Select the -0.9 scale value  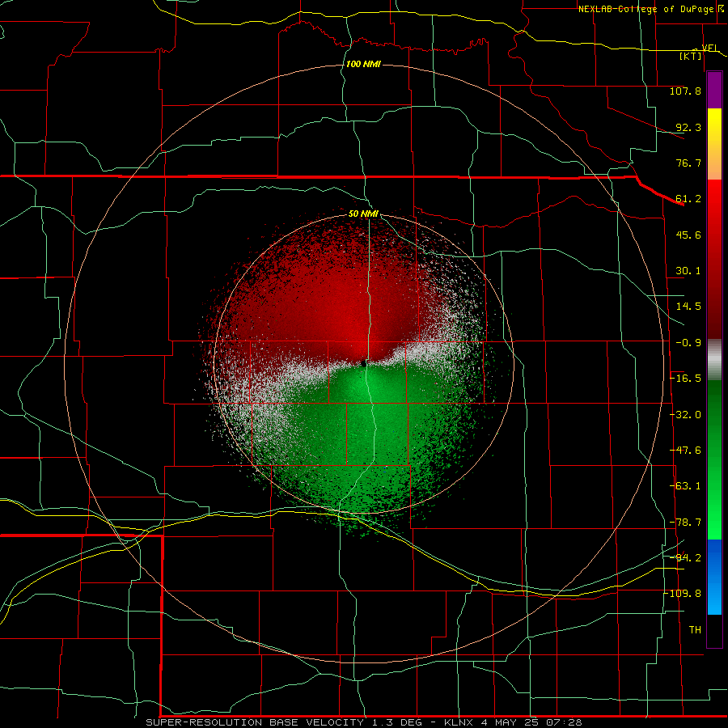click(688, 343)
